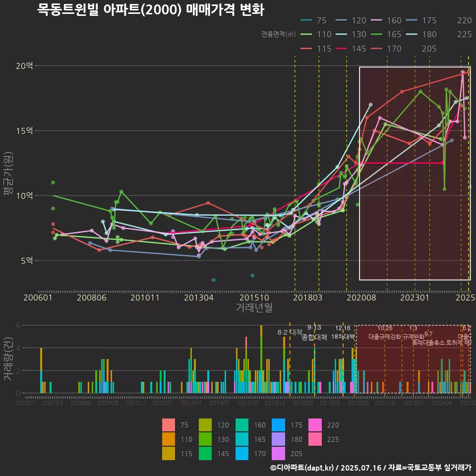Click the 205 label in top legend
This screenshot has height=476, width=476.
click(429, 49)
